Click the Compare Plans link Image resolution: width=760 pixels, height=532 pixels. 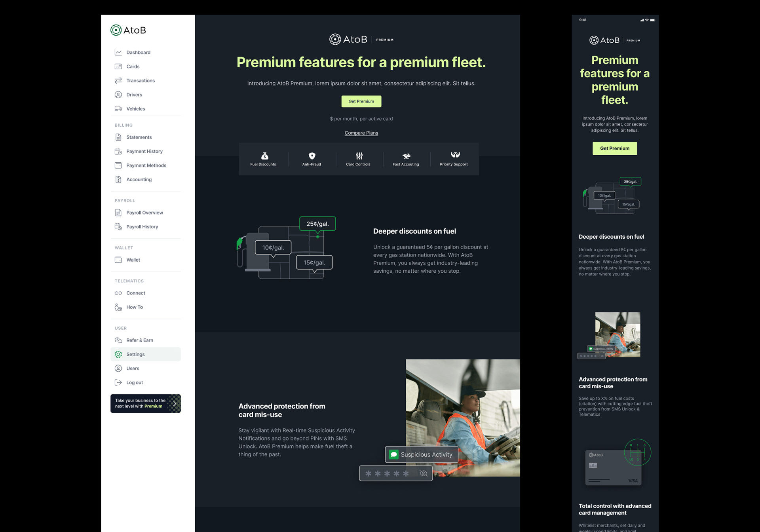[x=361, y=133]
